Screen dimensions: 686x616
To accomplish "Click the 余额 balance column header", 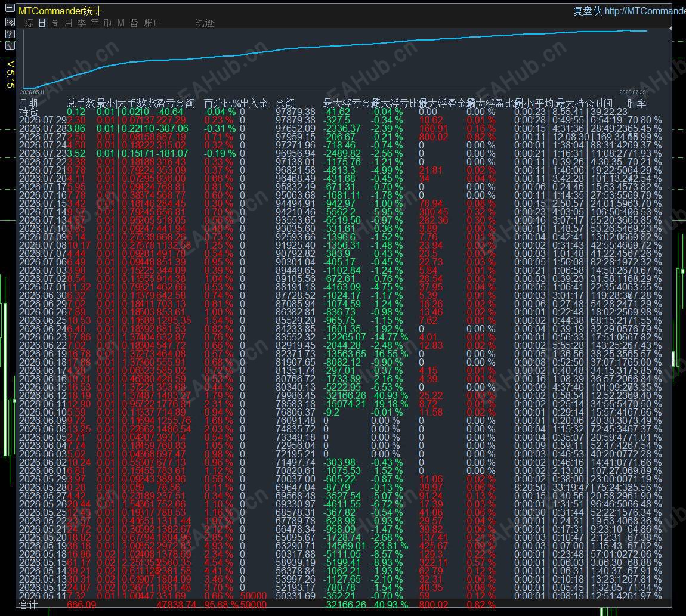I will click(285, 103).
